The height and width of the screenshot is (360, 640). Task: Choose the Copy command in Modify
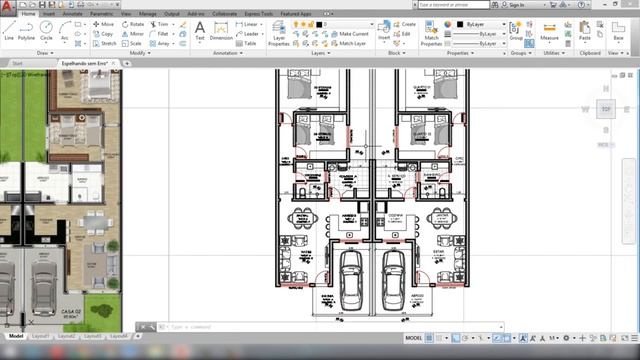(103, 34)
